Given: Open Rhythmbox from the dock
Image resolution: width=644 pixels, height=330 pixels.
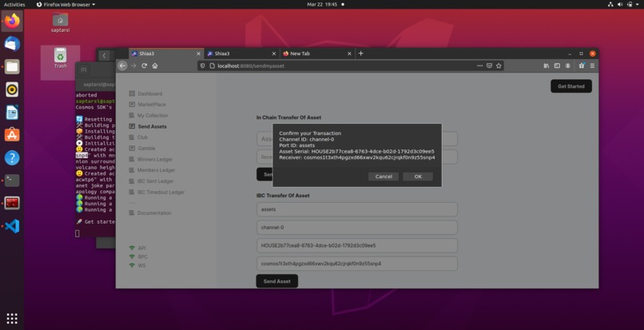Looking at the screenshot, I should (x=12, y=89).
